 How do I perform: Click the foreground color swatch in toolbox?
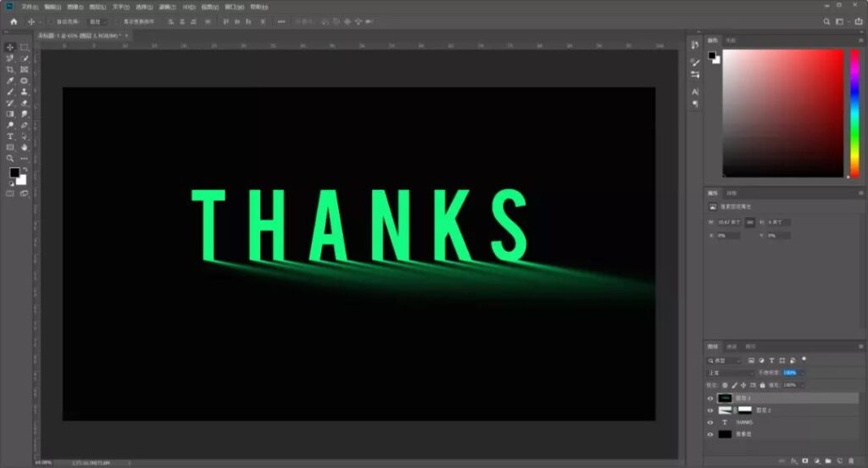coord(14,173)
